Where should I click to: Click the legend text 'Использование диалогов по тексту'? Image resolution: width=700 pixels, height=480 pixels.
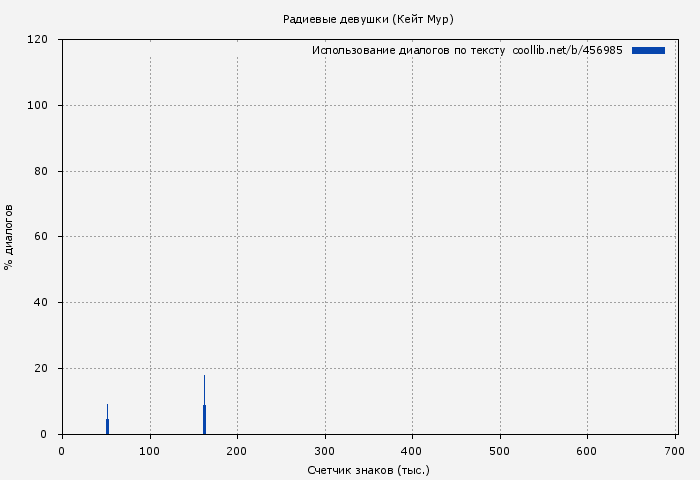[x=408, y=50]
